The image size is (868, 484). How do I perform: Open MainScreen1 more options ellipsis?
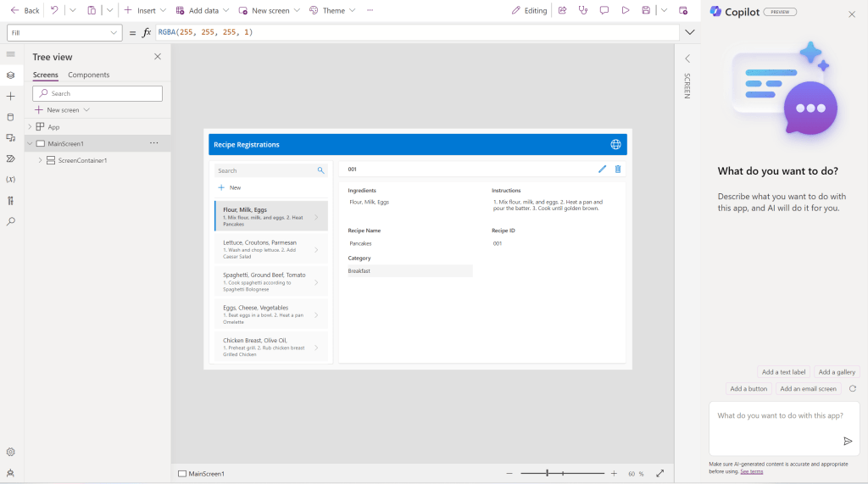coord(154,143)
